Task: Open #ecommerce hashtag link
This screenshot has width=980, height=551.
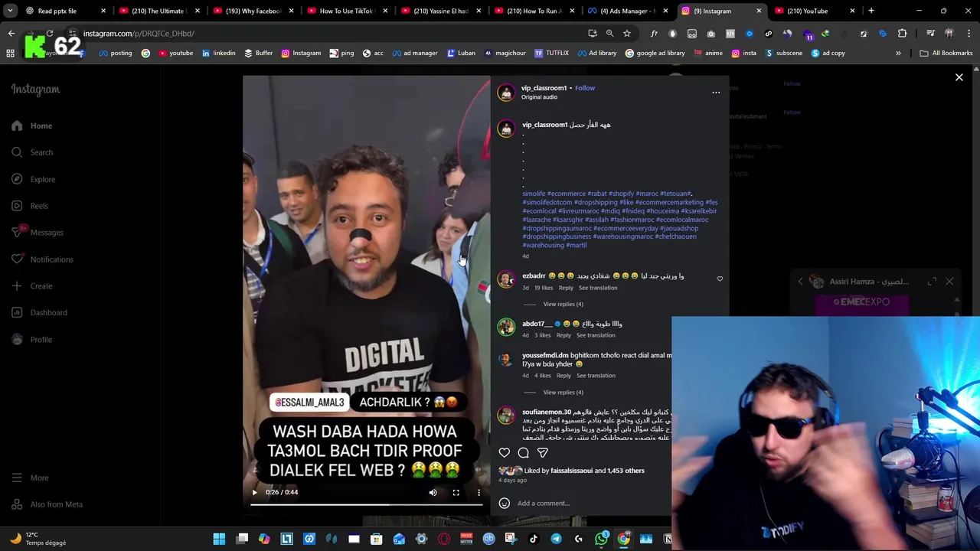Action: pyautogui.click(x=566, y=194)
